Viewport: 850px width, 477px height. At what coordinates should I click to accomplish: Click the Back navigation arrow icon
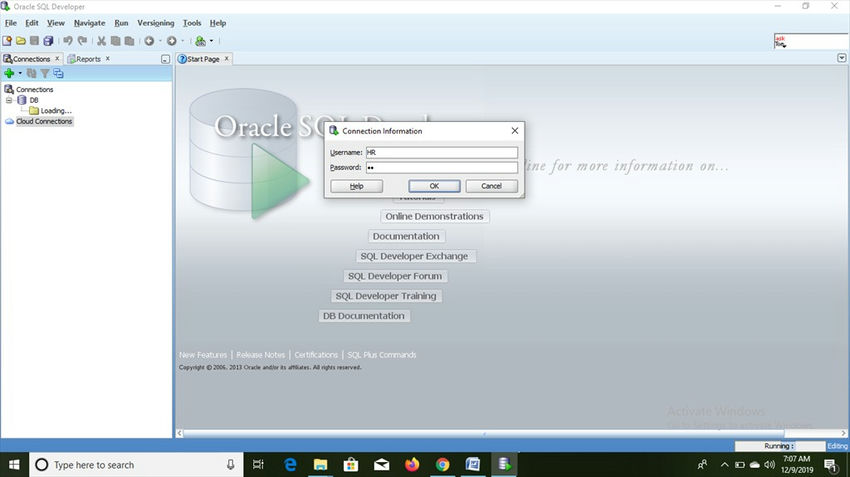(149, 41)
